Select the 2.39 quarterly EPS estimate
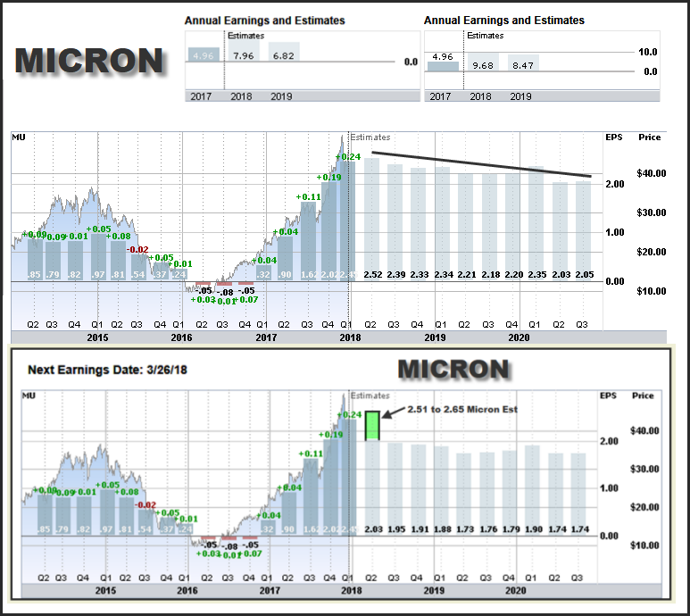 pos(396,275)
